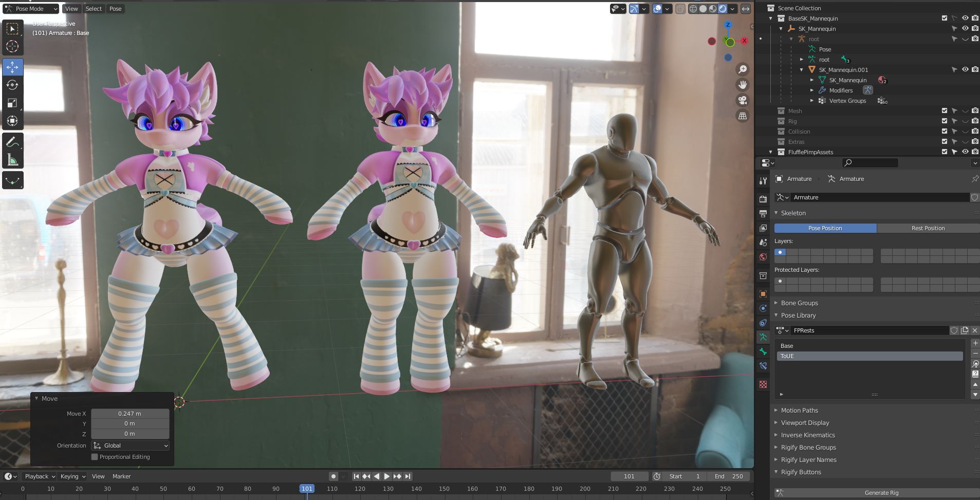
Task: Open Texture properties checker tab
Action: [763, 384]
